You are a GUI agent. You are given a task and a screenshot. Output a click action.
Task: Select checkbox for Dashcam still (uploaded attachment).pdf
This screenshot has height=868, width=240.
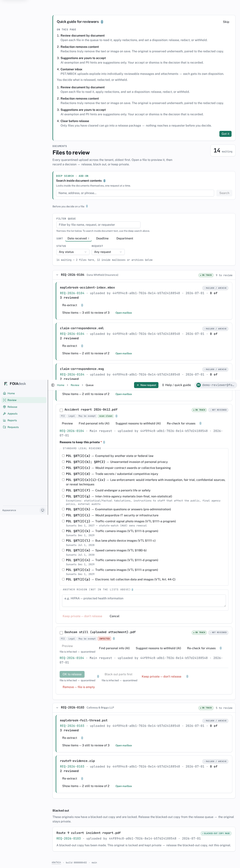(61, 633)
